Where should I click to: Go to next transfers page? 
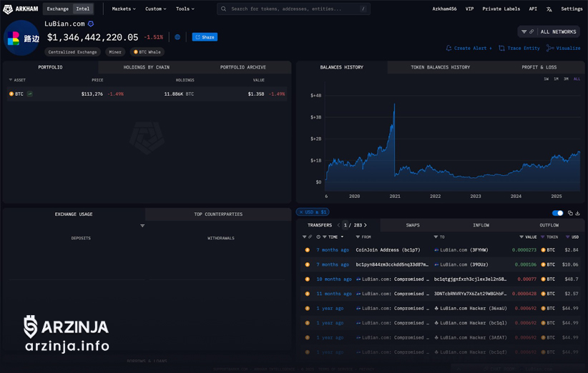[x=366, y=226]
